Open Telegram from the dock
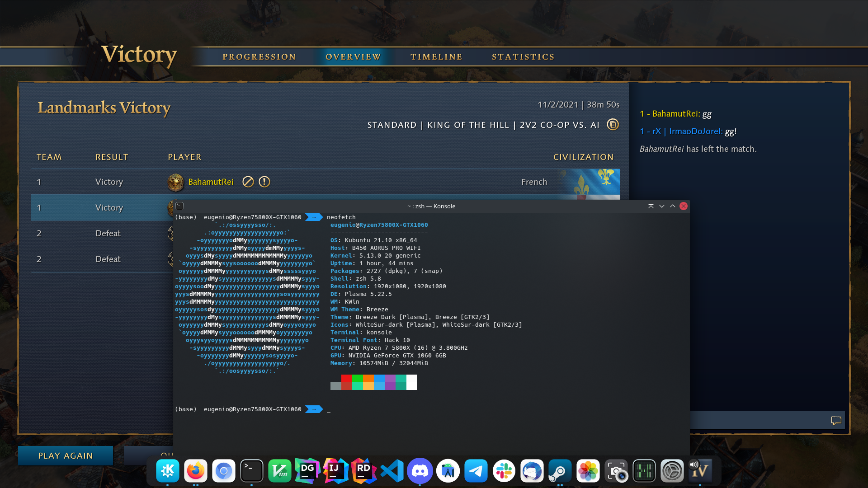Viewport: 868px width, 488px height. tap(476, 471)
